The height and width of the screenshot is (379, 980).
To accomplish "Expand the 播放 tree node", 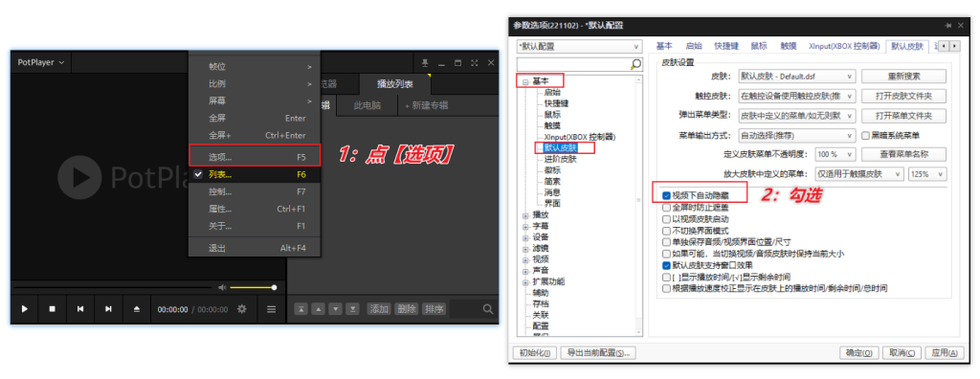I will (x=525, y=215).
